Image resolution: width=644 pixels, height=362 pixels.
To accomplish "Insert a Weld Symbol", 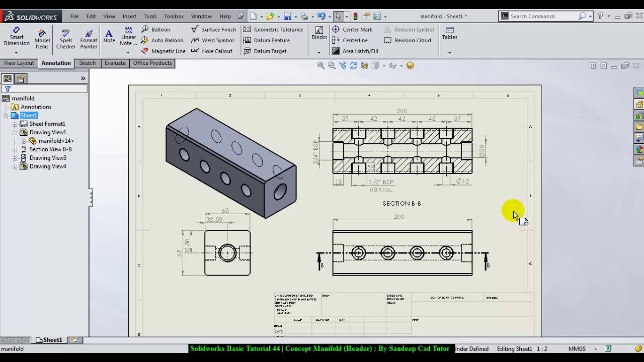I will point(212,40).
